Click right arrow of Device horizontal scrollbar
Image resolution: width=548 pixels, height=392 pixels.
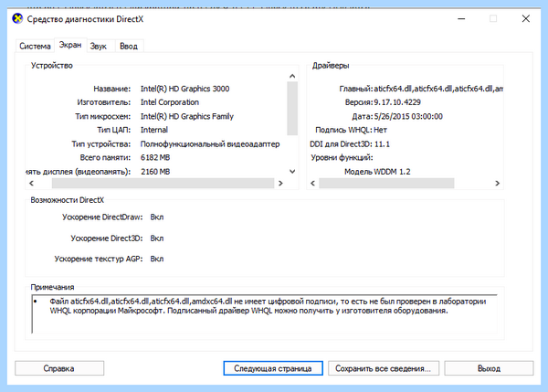click(x=280, y=183)
